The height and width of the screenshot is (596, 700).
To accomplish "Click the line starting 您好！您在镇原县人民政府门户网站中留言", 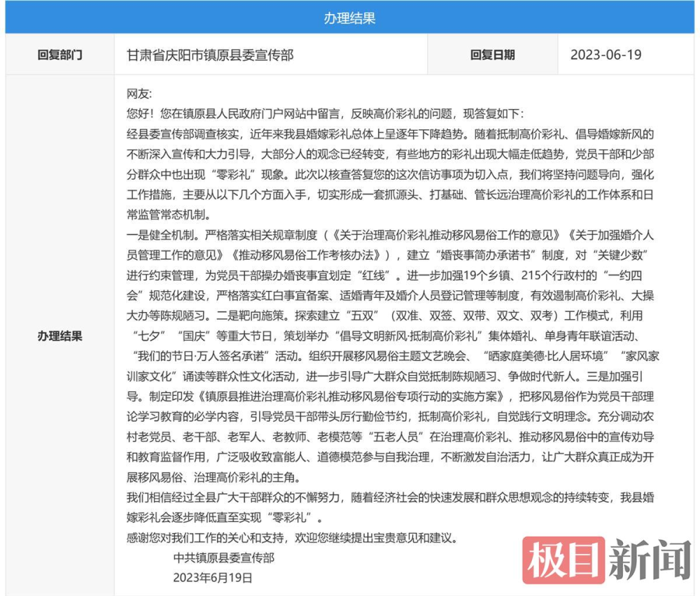I will coord(325,114).
